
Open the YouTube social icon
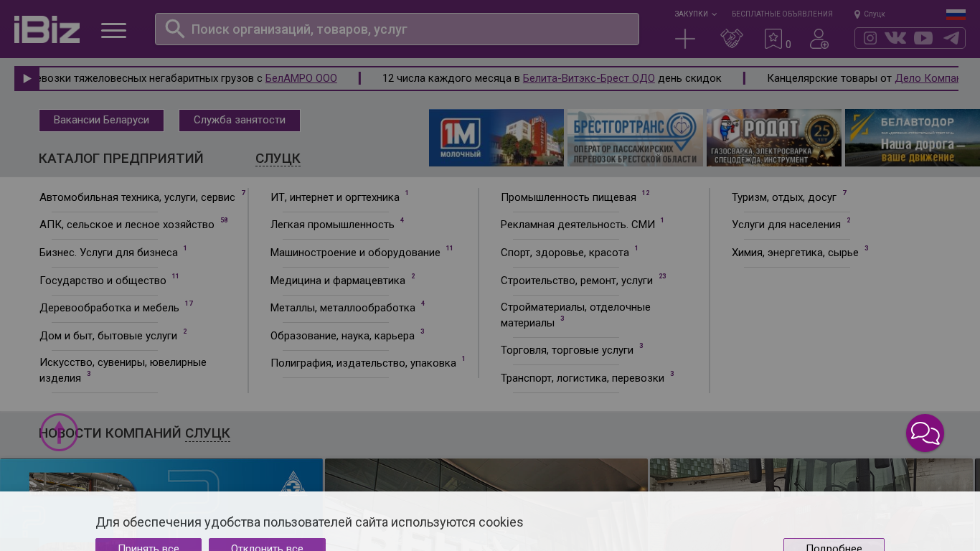pos(923,38)
